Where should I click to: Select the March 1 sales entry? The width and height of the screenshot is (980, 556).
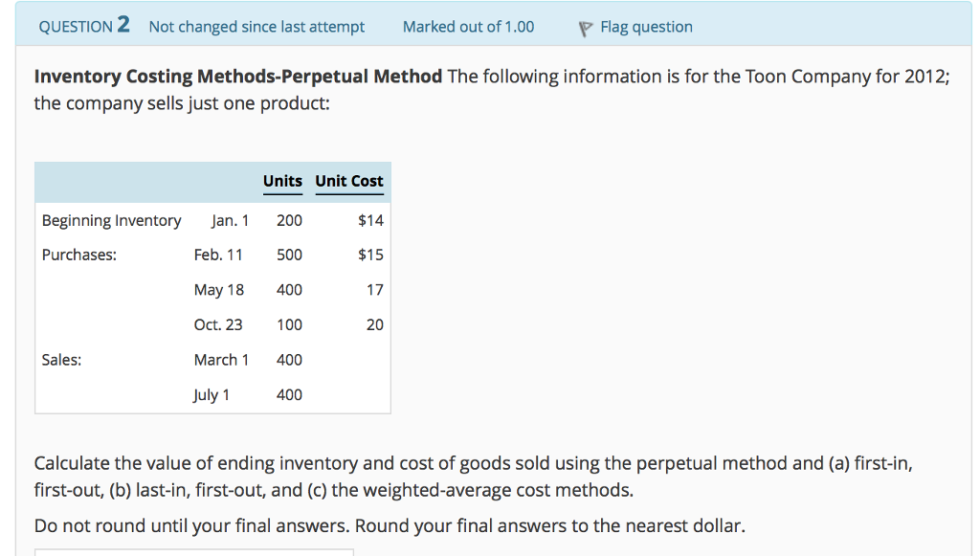[x=222, y=360]
